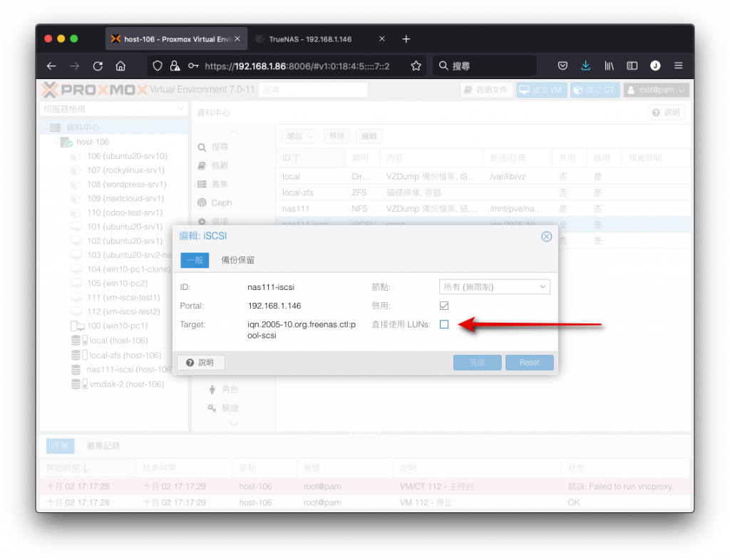Click the browser 搜尋 search field
The width and height of the screenshot is (730, 560).
pos(484,66)
